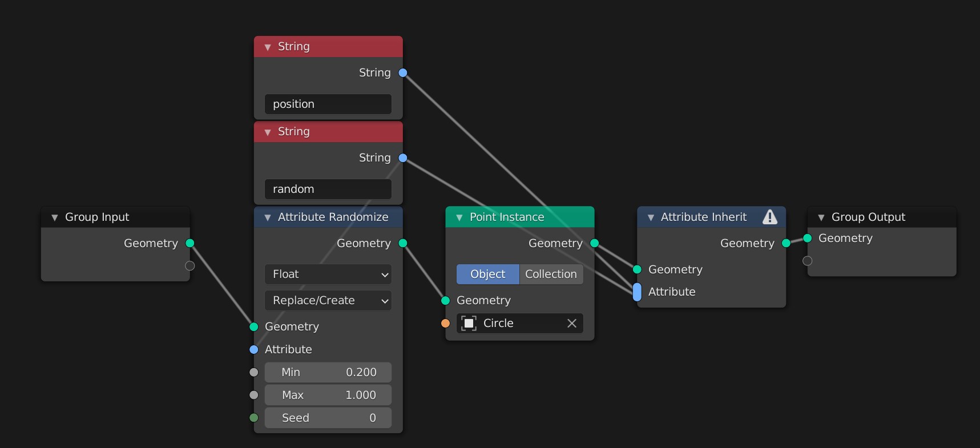Collapse the position String node

pyautogui.click(x=268, y=47)
